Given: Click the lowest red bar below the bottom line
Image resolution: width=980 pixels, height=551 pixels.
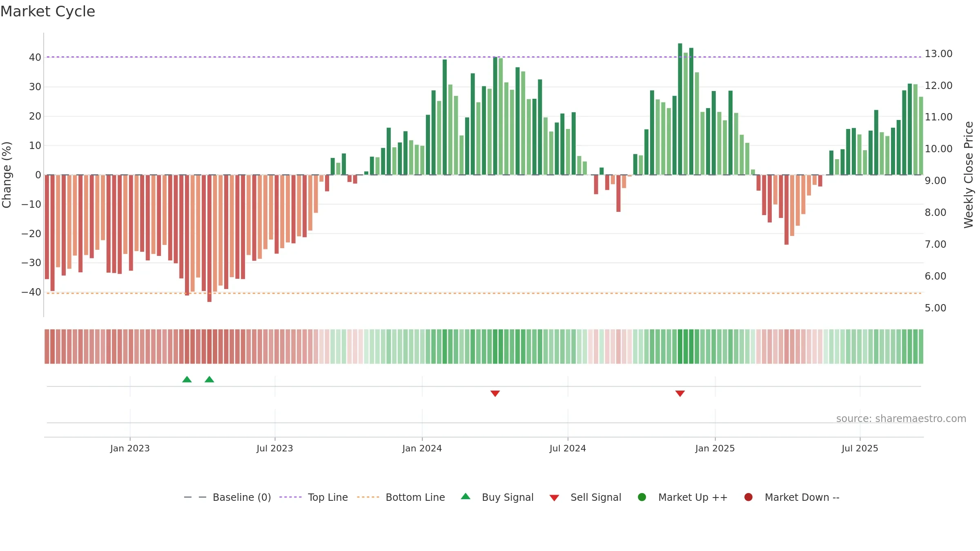Looking at the screenshot, I should [209, 238].
